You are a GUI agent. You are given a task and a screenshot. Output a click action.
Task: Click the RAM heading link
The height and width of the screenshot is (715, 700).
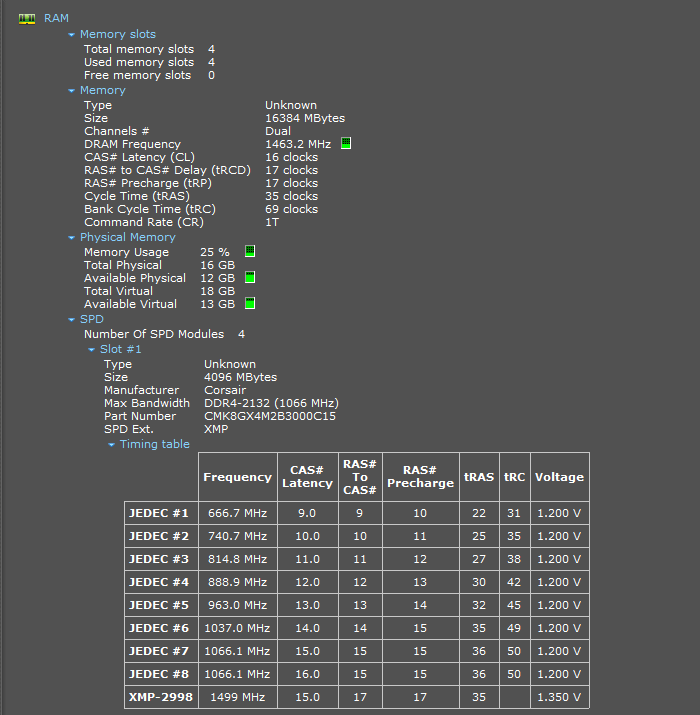[56, 18]
